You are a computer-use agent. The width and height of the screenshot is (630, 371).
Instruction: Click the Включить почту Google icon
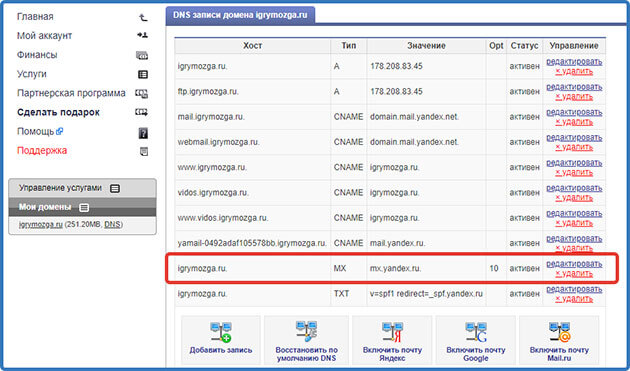pos(476,332)
